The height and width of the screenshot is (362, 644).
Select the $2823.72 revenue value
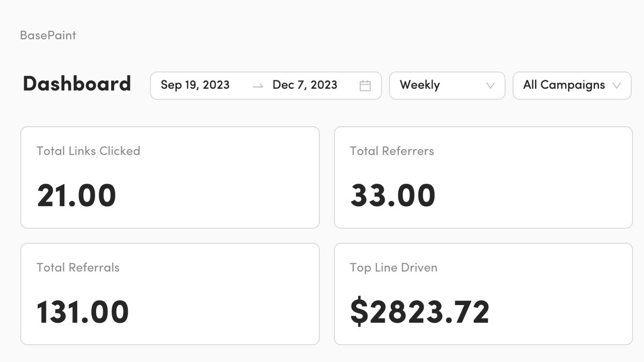point(420,312)
